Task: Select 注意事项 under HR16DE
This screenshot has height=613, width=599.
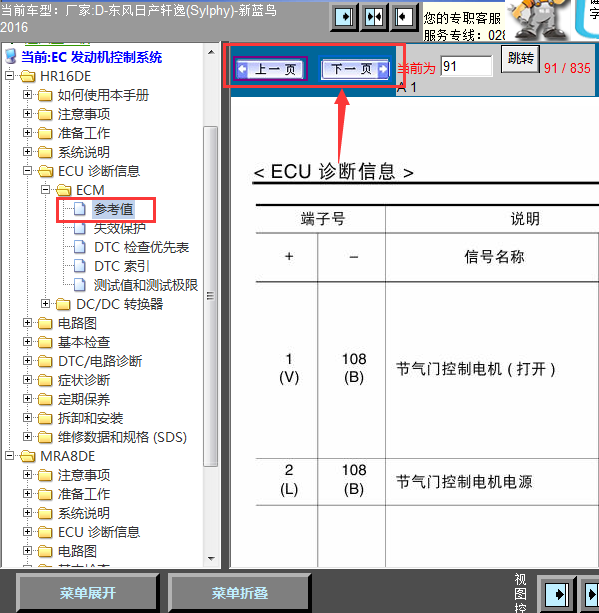Action: (84, 114)
